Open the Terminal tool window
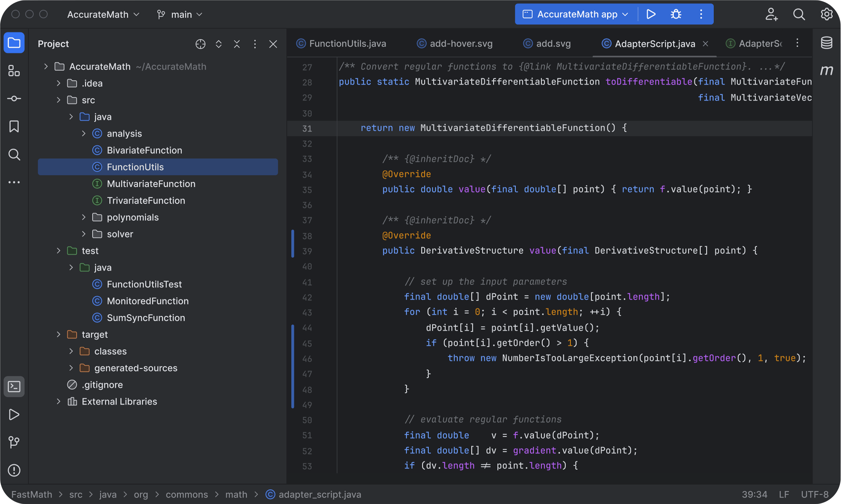This screenshot has height=504, width=841. click(x=14, y=387)
